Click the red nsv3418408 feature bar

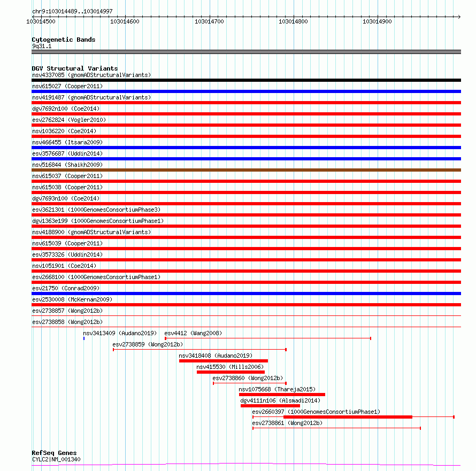point(224,361)
